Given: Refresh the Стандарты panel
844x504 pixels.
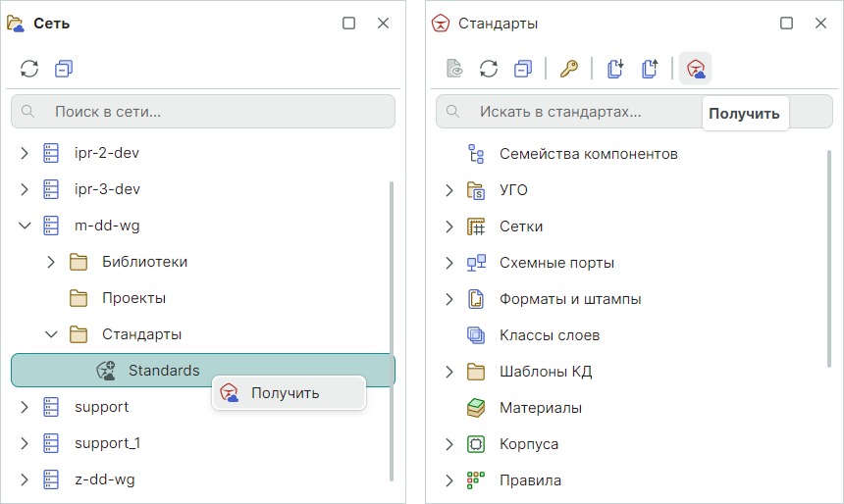Looking at the screenshot, I should [489, 69].
